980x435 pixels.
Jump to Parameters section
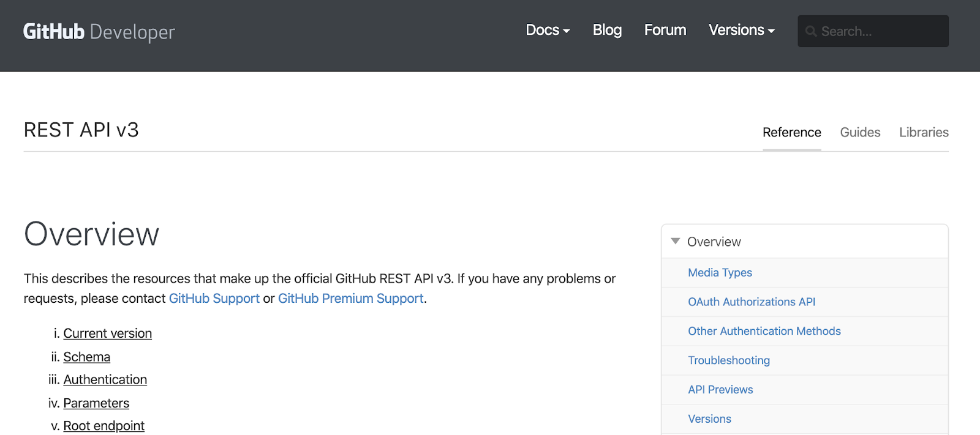(x=96, y=403)
